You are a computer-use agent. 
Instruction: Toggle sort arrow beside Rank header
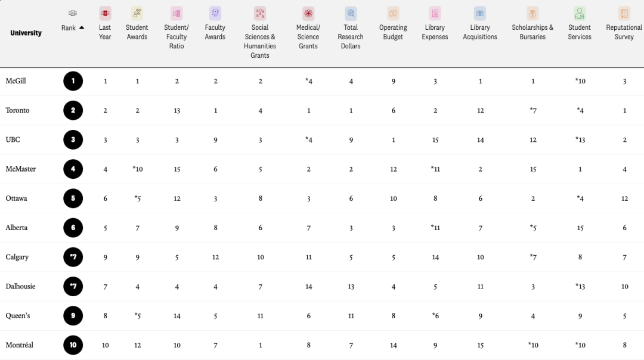(x=82, y=27)
